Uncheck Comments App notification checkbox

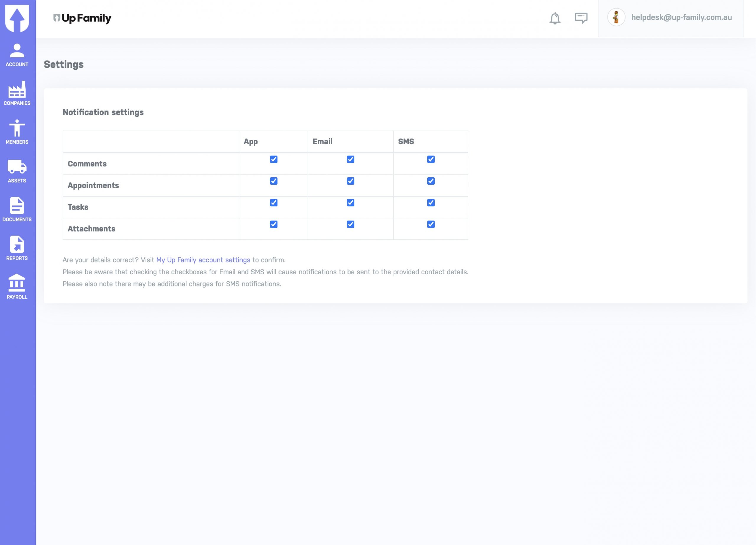tap(274, 159)
